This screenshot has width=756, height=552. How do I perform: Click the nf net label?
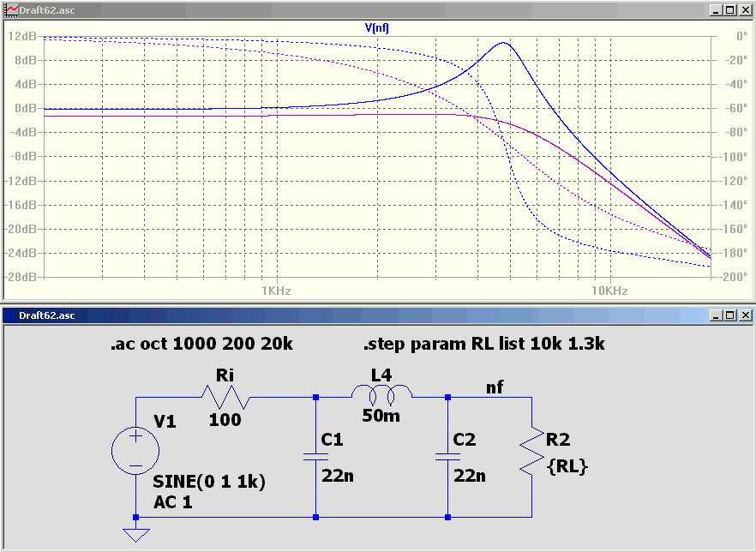tap(495, 387)
